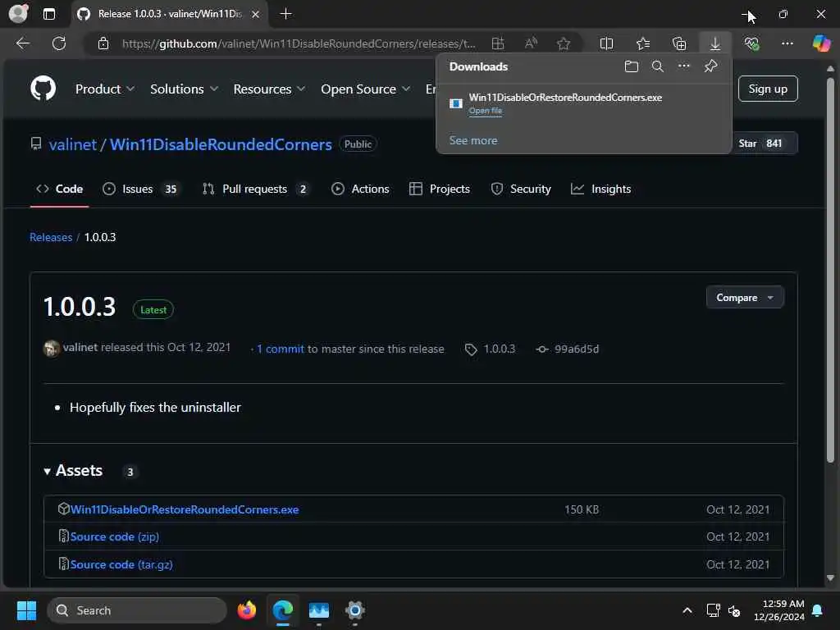Open commit 99a6d5d link
840x630 pixels.
577,349
